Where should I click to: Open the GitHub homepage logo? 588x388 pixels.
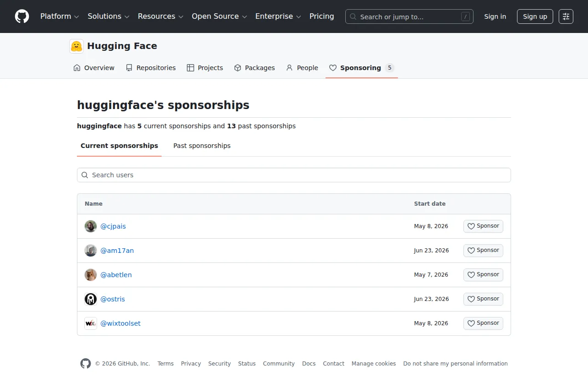(22, 16)
